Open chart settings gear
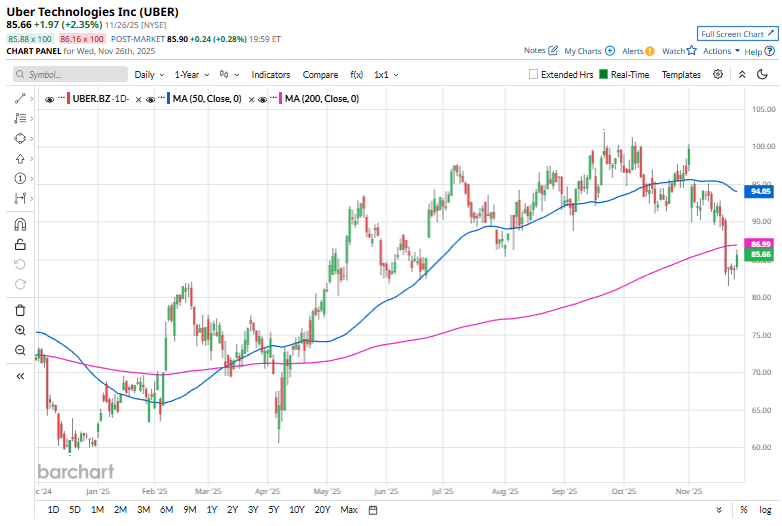Viewport: 782px width, 526px height. tap(718, 74)
